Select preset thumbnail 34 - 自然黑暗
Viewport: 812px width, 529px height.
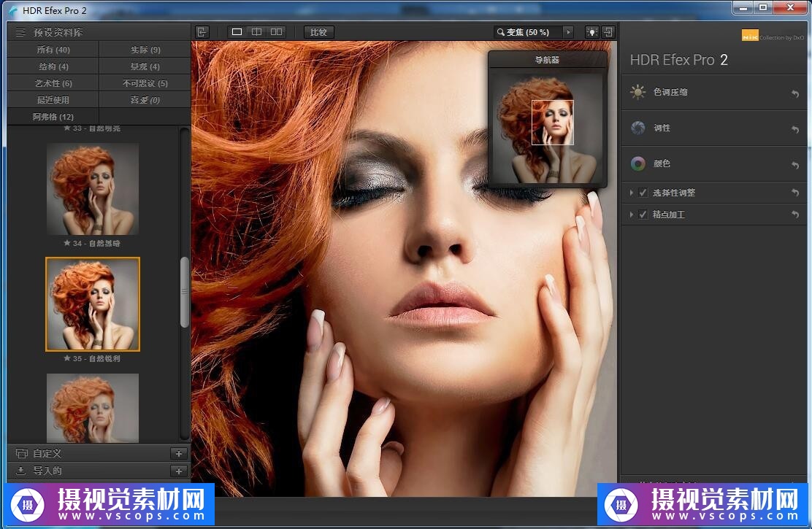[x=93, y=188]
